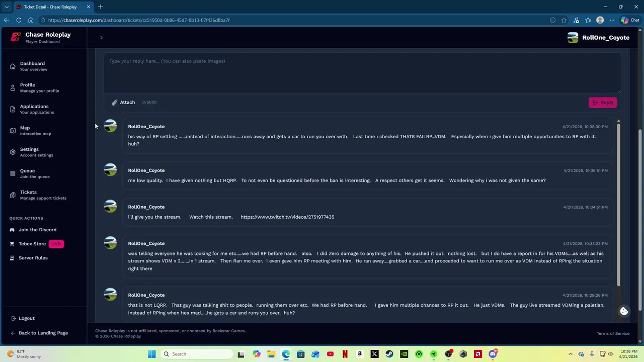Open the Microsoft Store from the taskbar
Screen dimensions: 644x362
[x=300, y=354]
